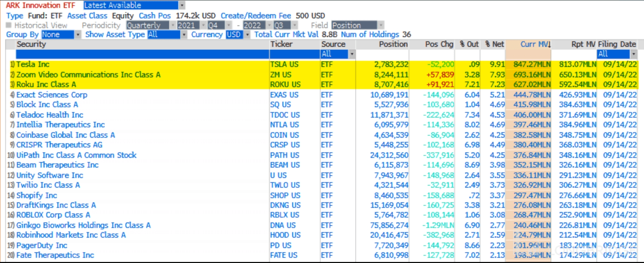This screenshot has height=263, width=644.
Task: Click the 75,856,274 position cell
Action: (389, 226)
